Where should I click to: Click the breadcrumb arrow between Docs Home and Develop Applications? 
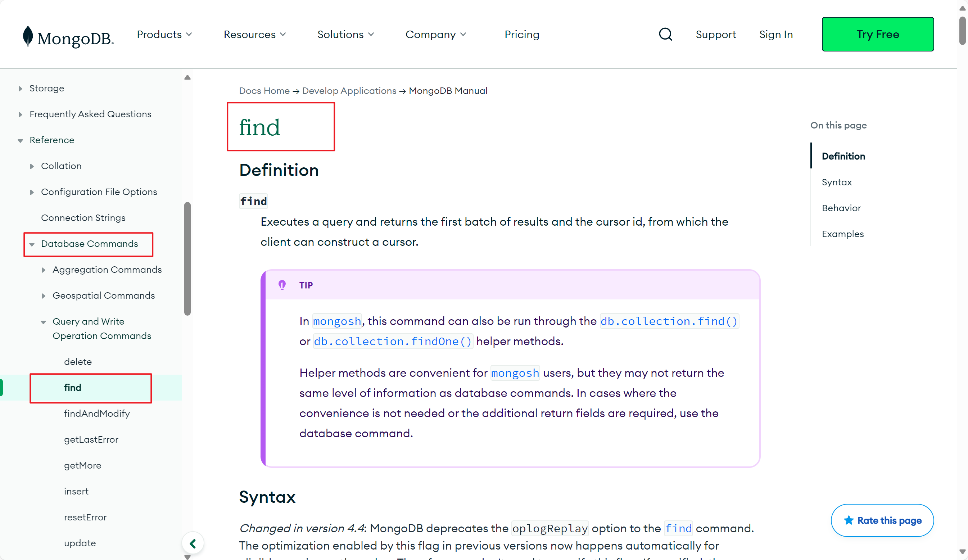click(296, 90)
